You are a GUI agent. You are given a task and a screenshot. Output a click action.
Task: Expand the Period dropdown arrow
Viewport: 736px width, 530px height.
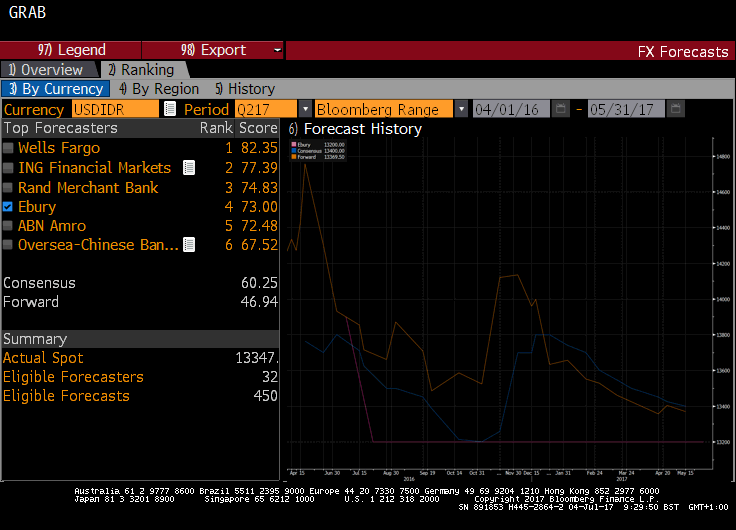[x=305, y=109]
